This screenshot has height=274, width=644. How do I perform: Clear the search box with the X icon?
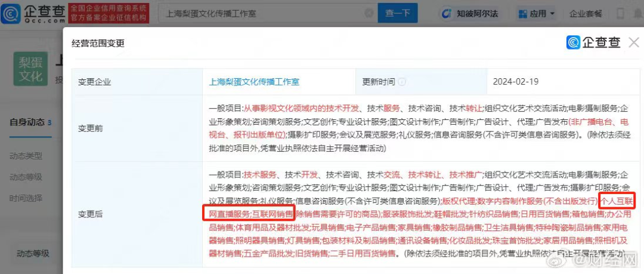(x=369, y=13)
